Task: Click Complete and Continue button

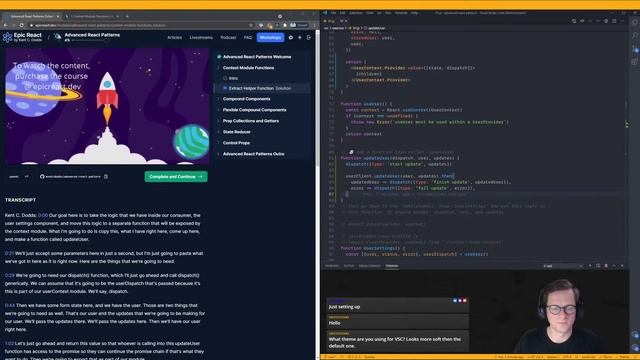Action: 176,176
